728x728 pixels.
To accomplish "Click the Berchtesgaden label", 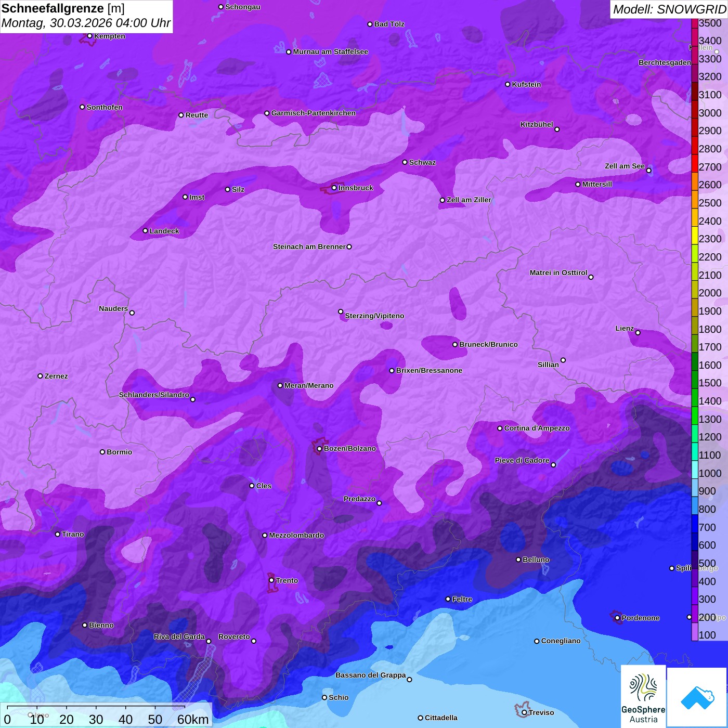I will coord(665,62).
